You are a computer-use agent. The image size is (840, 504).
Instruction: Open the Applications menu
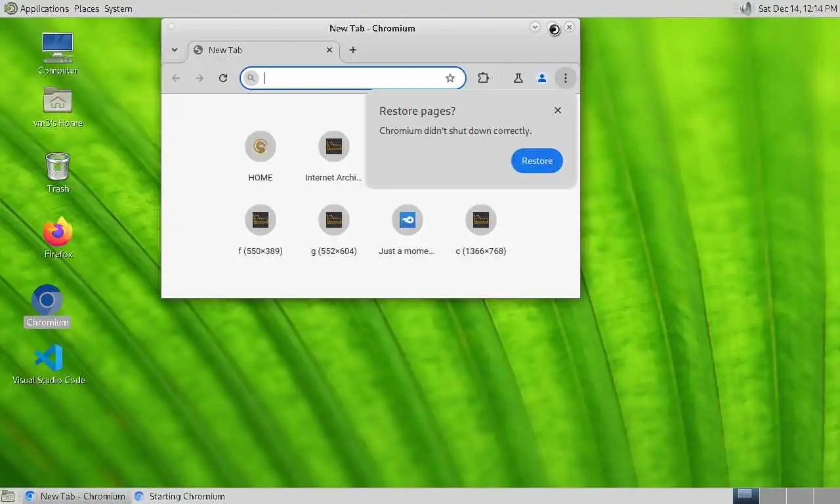click(x=44, y=9)
